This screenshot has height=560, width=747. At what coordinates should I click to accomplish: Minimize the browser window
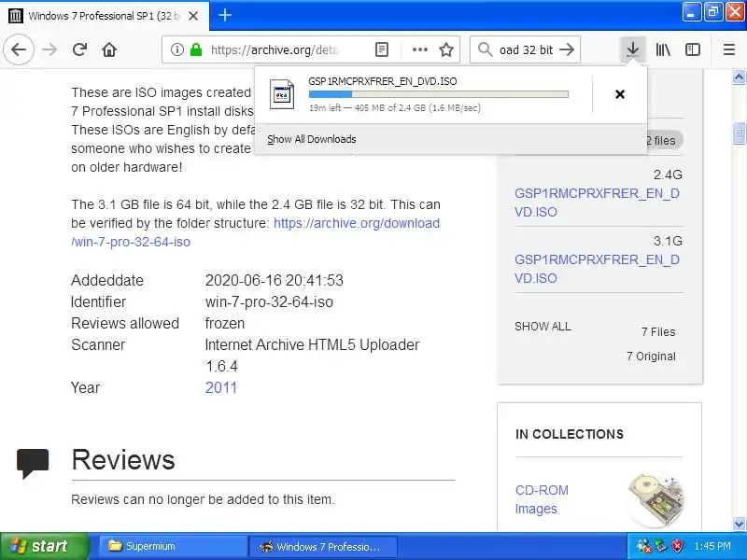[x=692, y=12]
